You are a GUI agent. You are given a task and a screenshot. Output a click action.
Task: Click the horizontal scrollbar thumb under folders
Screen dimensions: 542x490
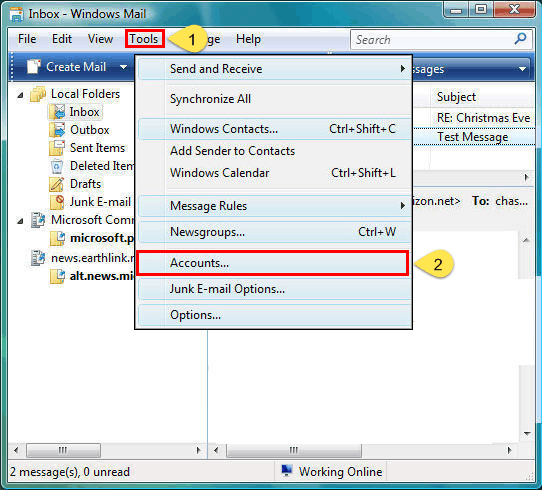[64, 450]
